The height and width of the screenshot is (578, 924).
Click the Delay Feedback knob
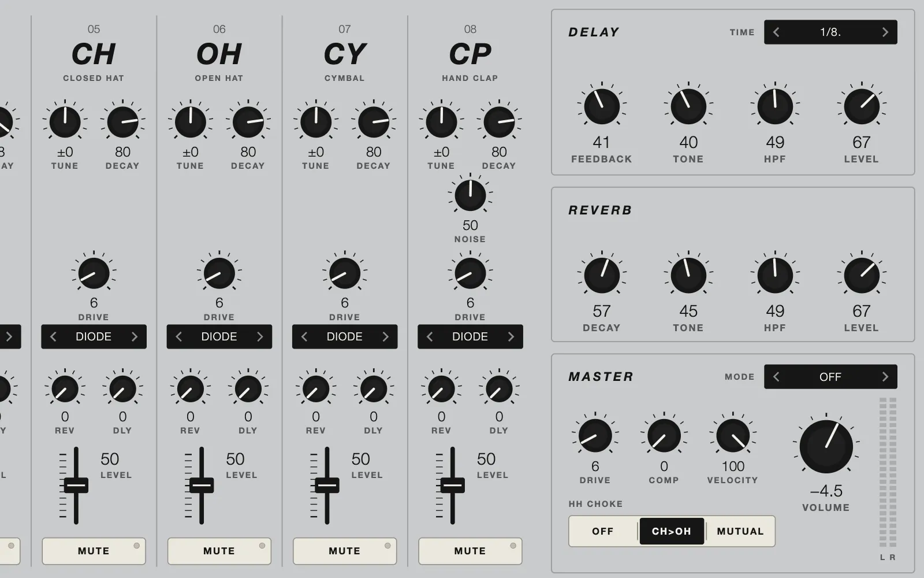[602, 106]
